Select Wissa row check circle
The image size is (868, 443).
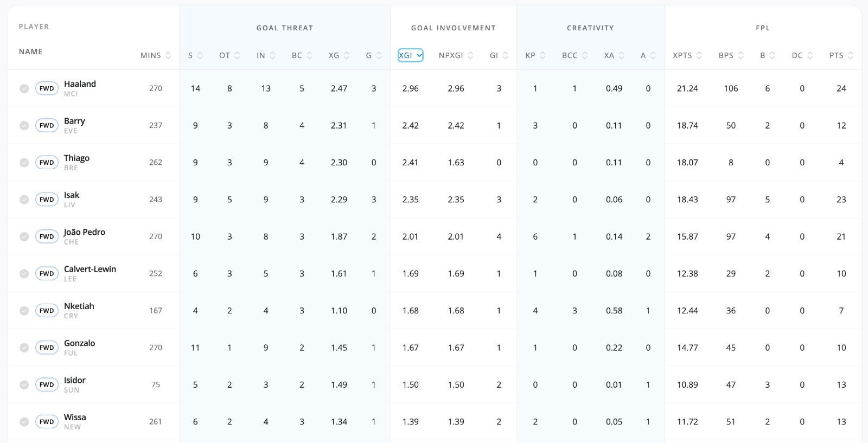[24, 422]
